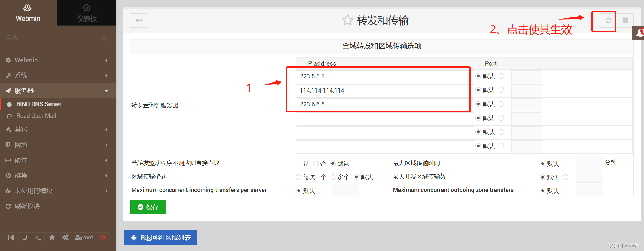The image size is (644, 251).
Task: Select 多个 zone transfer format
Action: tap(333, 177)
